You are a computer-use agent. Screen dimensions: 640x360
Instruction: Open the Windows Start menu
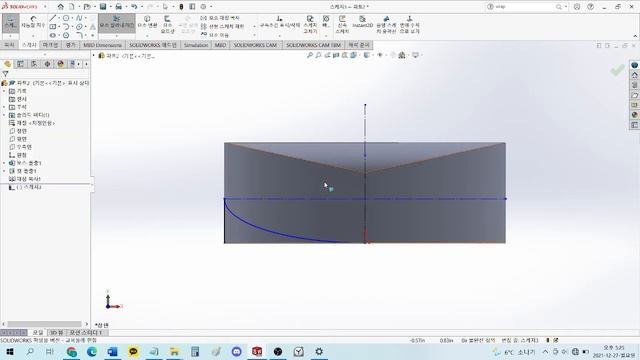click(9, 351)
